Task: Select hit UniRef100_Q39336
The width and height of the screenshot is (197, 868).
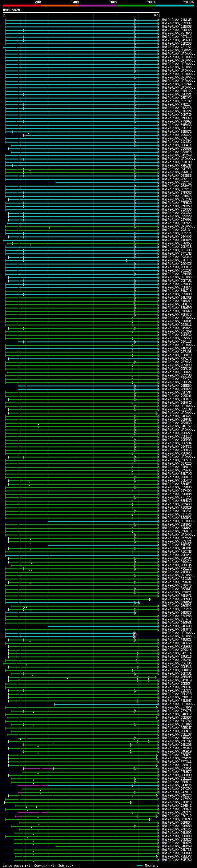Action: click(177, 209)
